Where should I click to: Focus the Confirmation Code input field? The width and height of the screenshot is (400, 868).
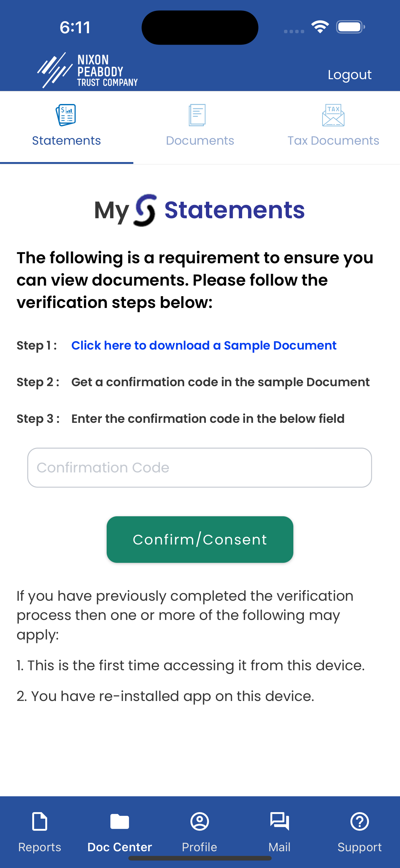click(x=200, y=468)
